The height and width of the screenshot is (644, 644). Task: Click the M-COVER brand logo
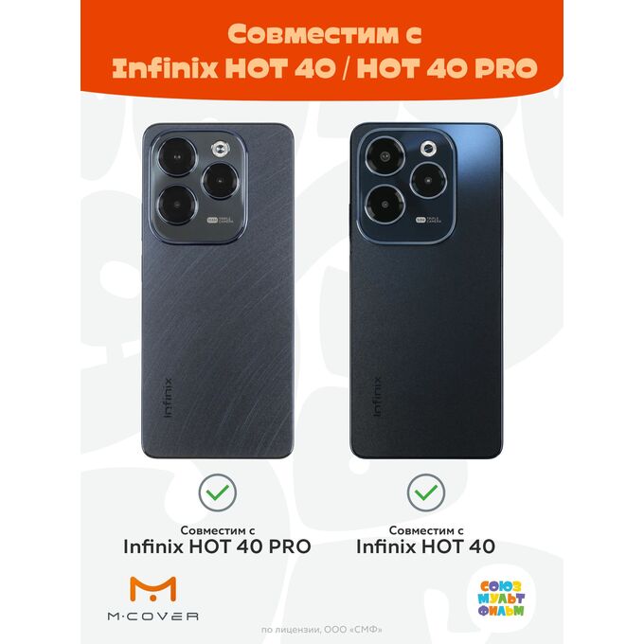[x=152, y=599]
